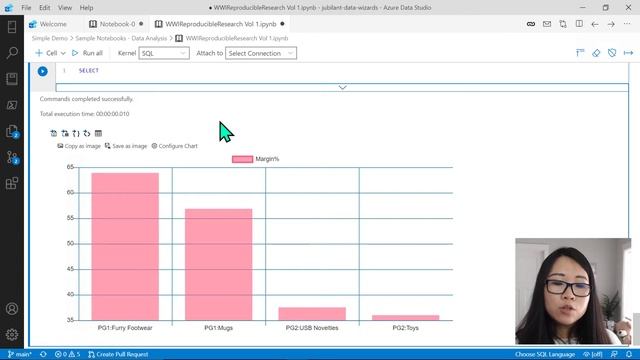Click Save as image
The width and height of the screenshot is (640, 360).
coord(126,146)
